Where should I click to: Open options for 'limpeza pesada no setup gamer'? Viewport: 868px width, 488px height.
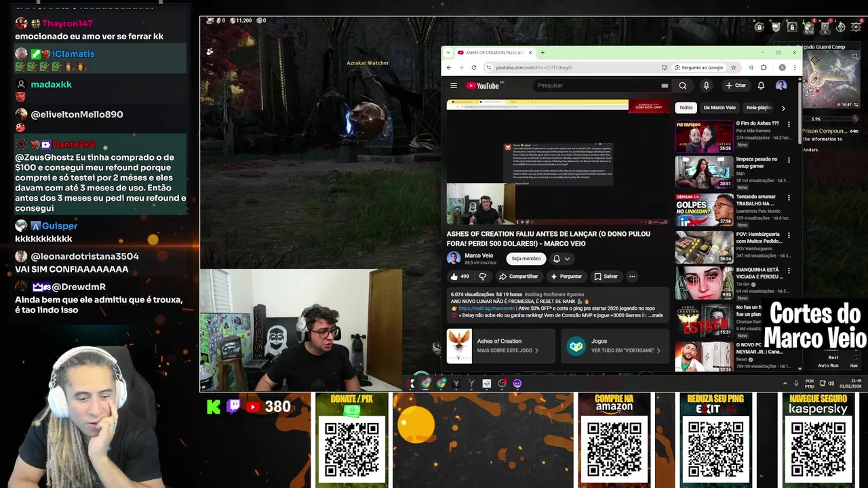click(x=789, y=161)
